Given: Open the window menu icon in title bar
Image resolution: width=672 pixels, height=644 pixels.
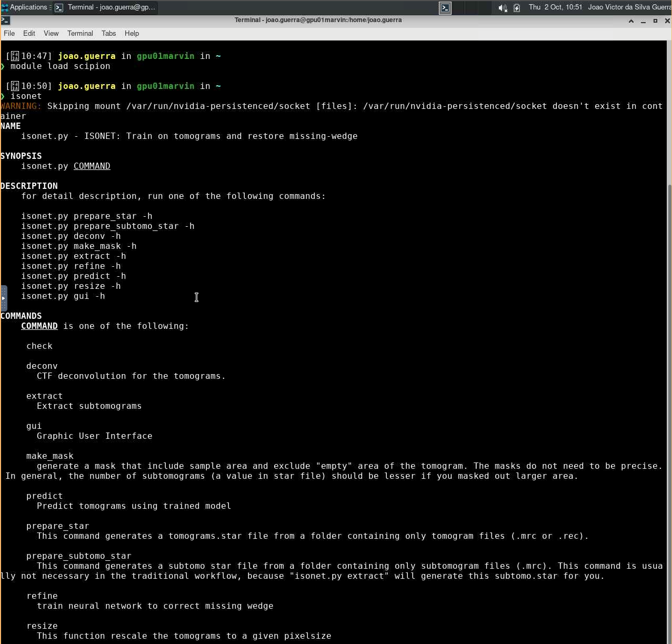Looking at the screenshot, I should tap(5, 21).
